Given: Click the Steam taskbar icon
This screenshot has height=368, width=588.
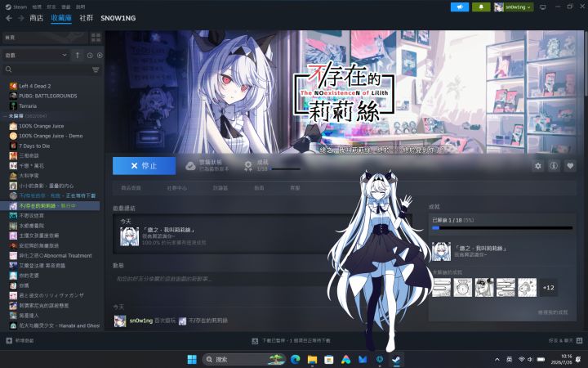Looking at the screenshot, I should (396, 359).
